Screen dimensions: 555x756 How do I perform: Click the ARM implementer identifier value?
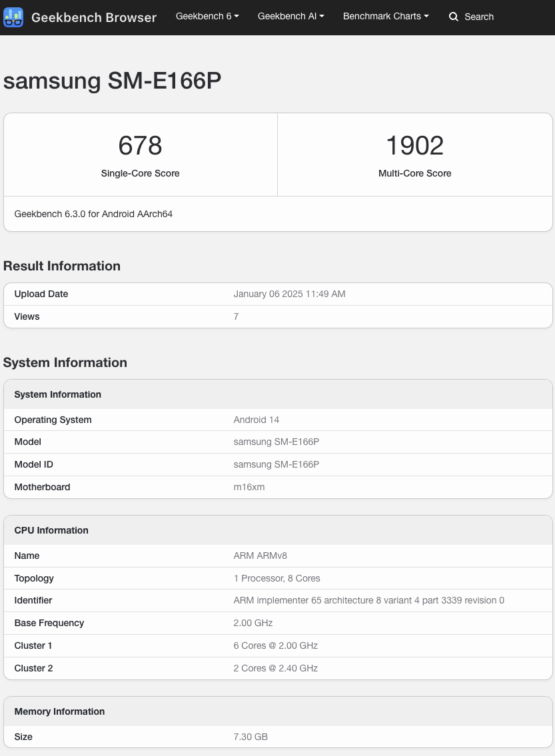point(368,600)
